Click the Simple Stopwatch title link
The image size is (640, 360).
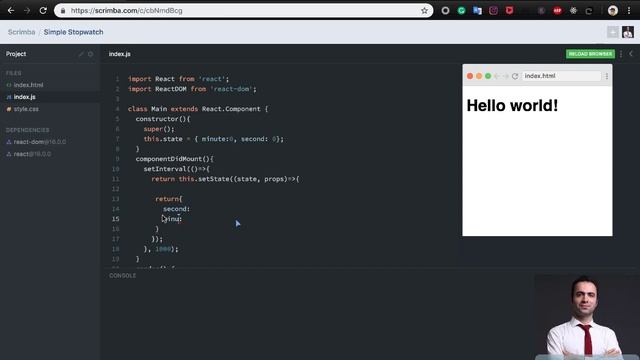(73, 32)
